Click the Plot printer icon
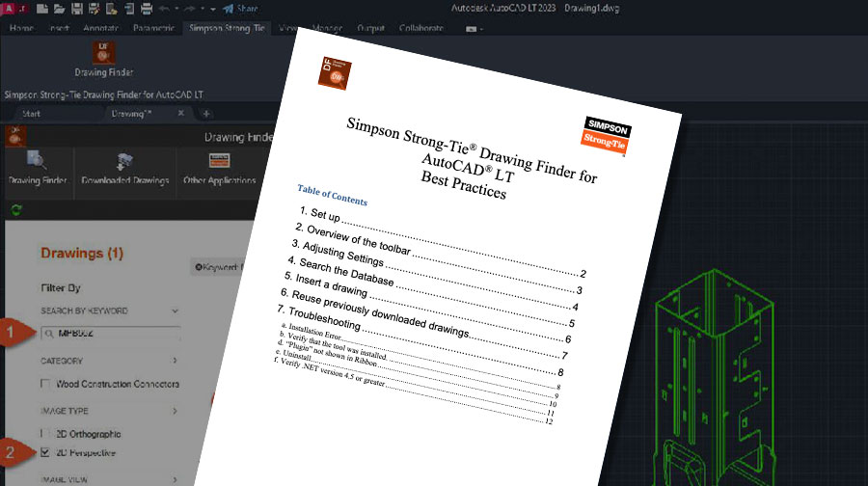The image size is (868, 486). coord(147,9)
